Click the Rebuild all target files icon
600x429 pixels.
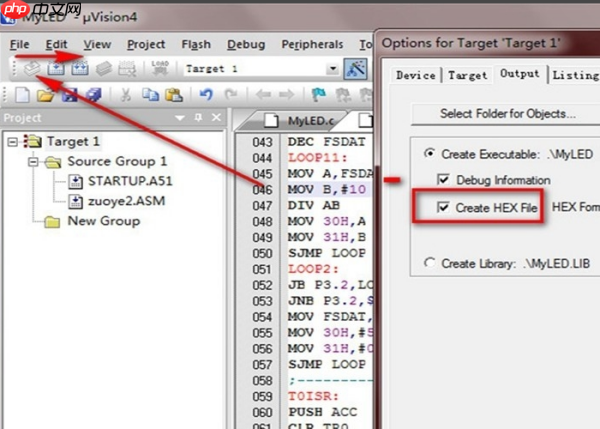[x=80, y=69]
